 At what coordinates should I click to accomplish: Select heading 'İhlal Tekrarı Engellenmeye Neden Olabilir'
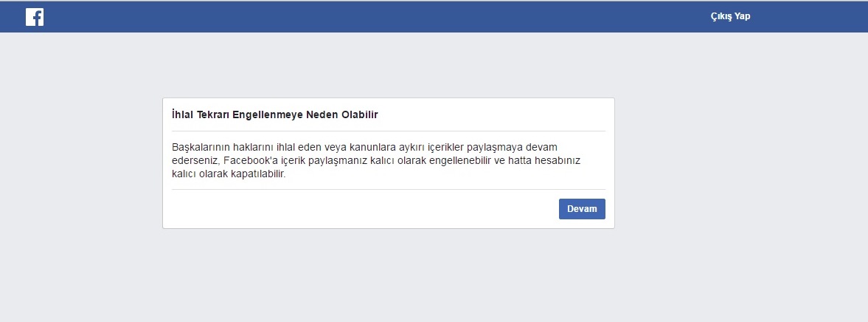tap(274, 114)
